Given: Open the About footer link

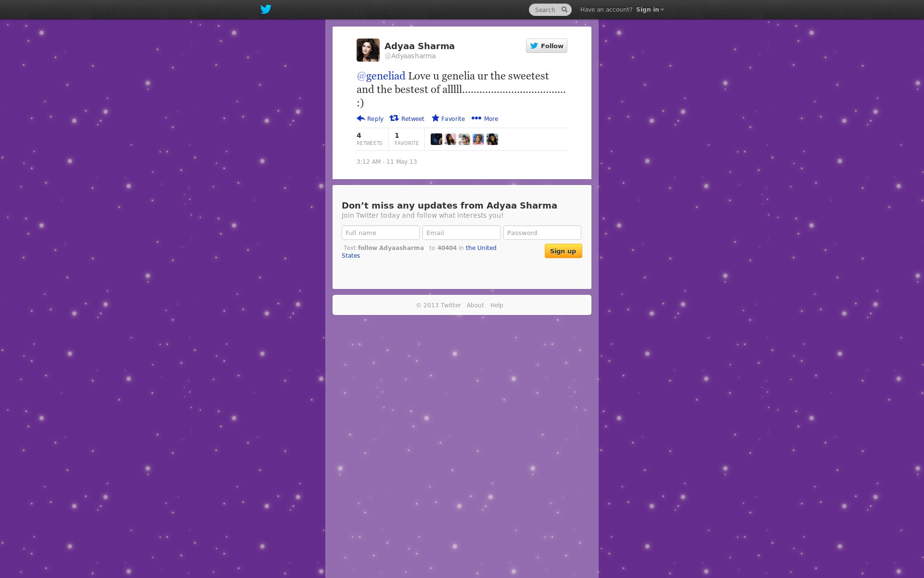Looking at the screenshot, I should 475,305.
